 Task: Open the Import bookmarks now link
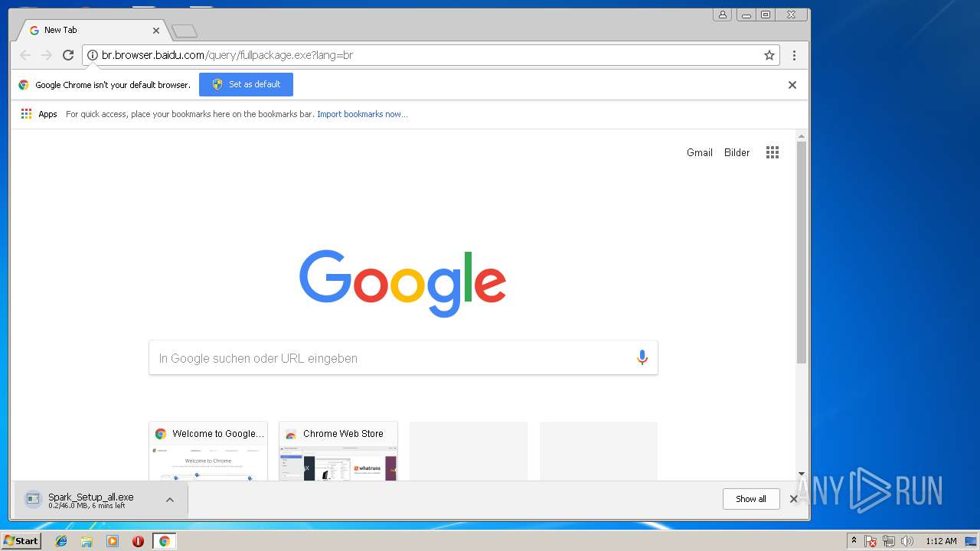coord(362,114)
